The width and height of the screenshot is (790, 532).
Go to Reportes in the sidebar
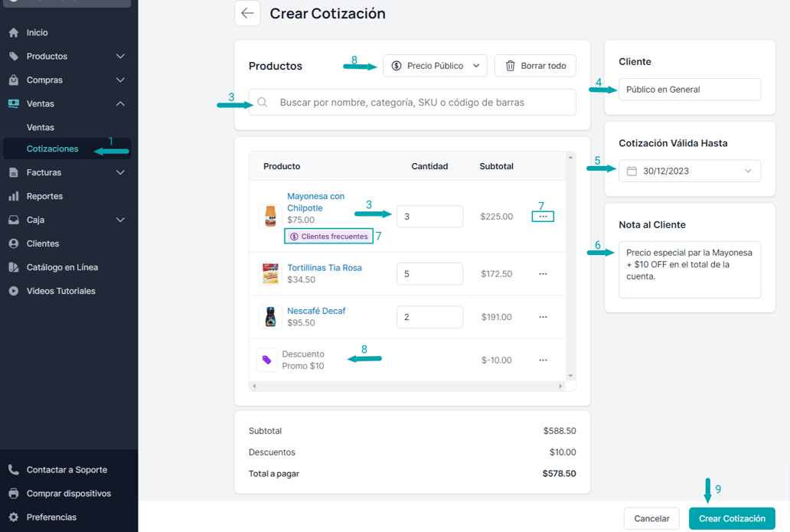tap(44, 197)
